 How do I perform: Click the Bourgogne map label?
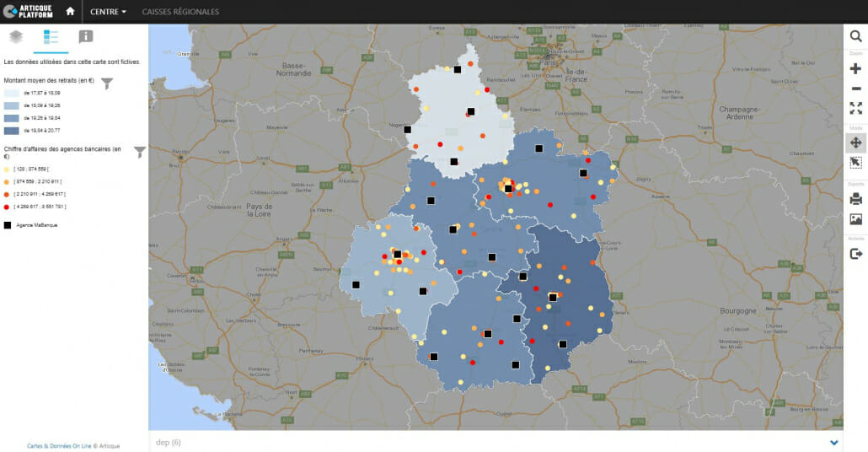(738, 310)
